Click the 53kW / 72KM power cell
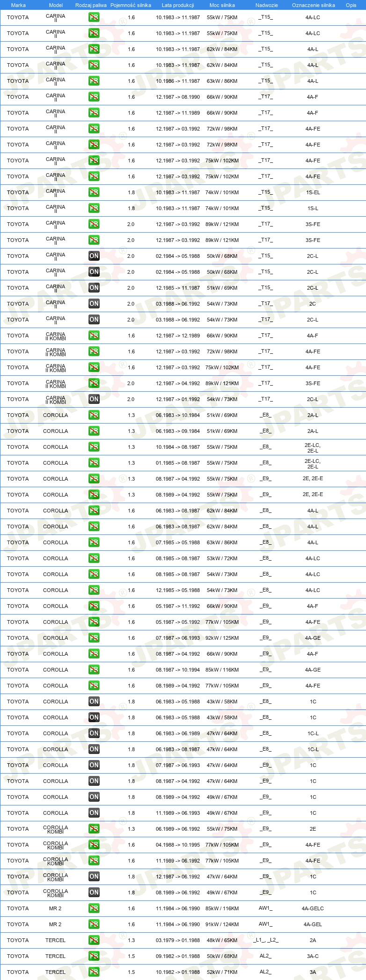The width and height of the screenshot is (366, 980). coord(222,558)
